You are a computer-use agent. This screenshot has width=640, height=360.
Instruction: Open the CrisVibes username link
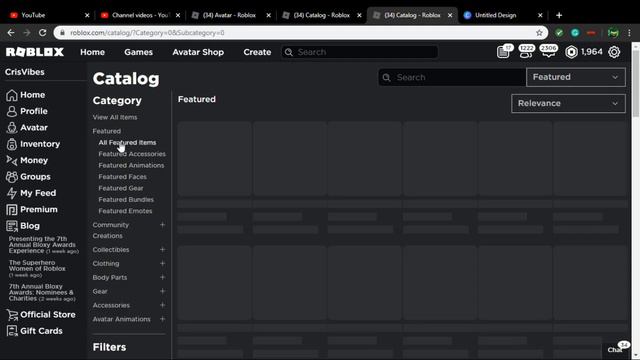click(24, 72)
